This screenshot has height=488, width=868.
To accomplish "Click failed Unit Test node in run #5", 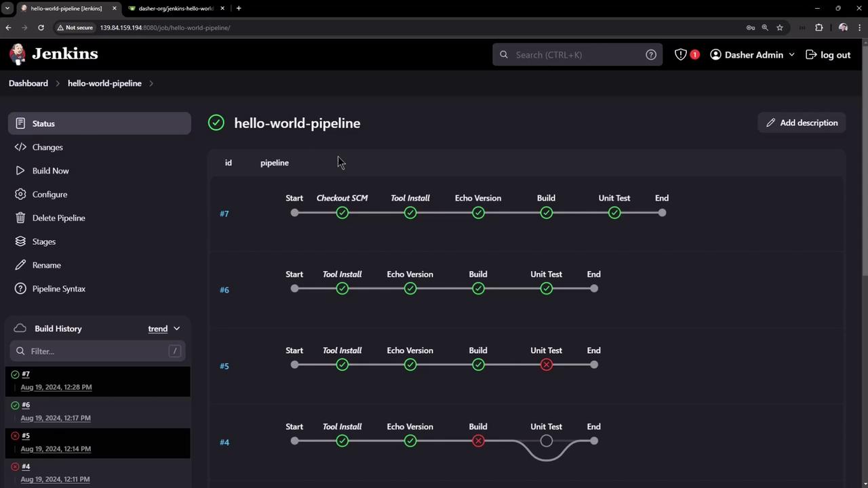I will tap(547, 365).
